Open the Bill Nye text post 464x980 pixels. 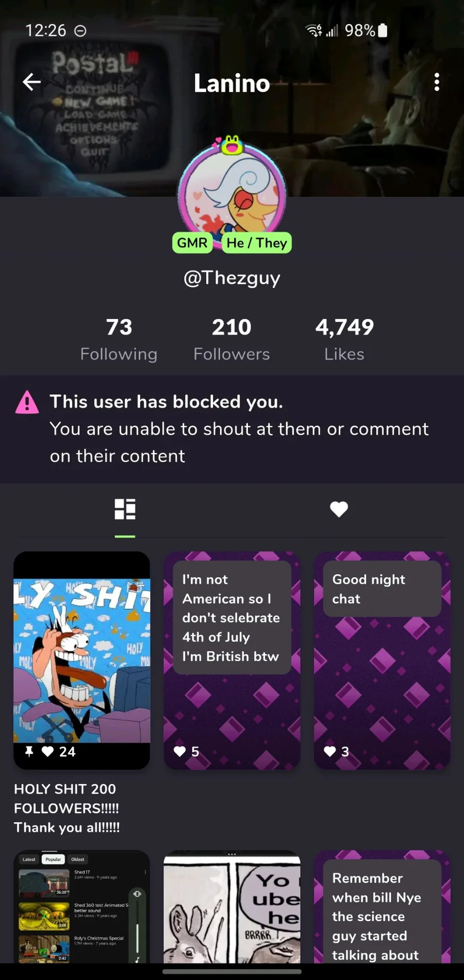(382, 906)
